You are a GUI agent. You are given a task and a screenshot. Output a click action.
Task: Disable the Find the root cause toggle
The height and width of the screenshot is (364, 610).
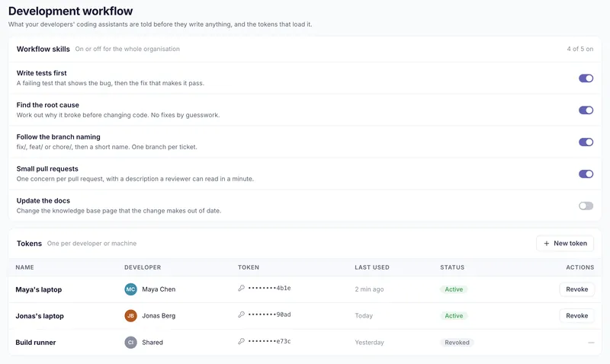586,110
